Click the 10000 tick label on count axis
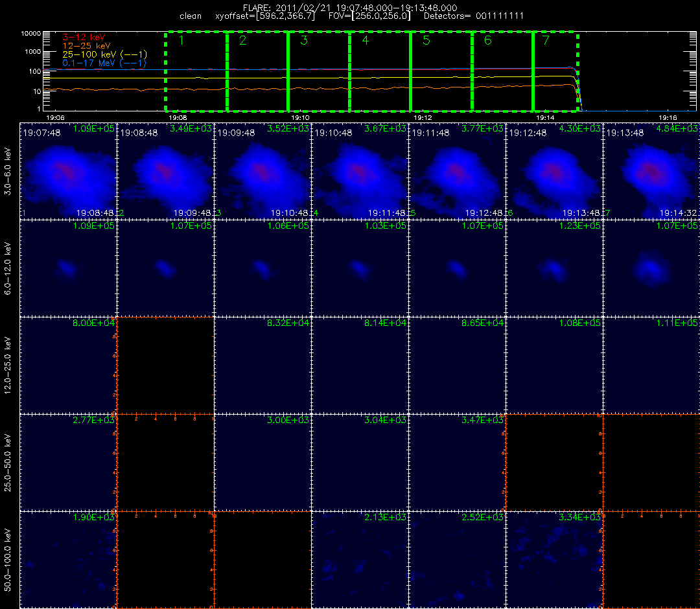 pyautogui.click(x=31, y=34)
